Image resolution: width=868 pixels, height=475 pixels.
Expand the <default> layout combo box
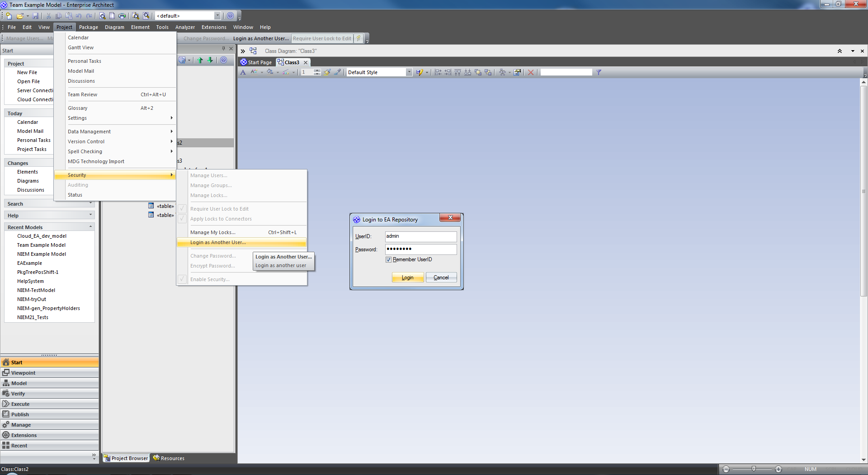click(x=217, y=16)
